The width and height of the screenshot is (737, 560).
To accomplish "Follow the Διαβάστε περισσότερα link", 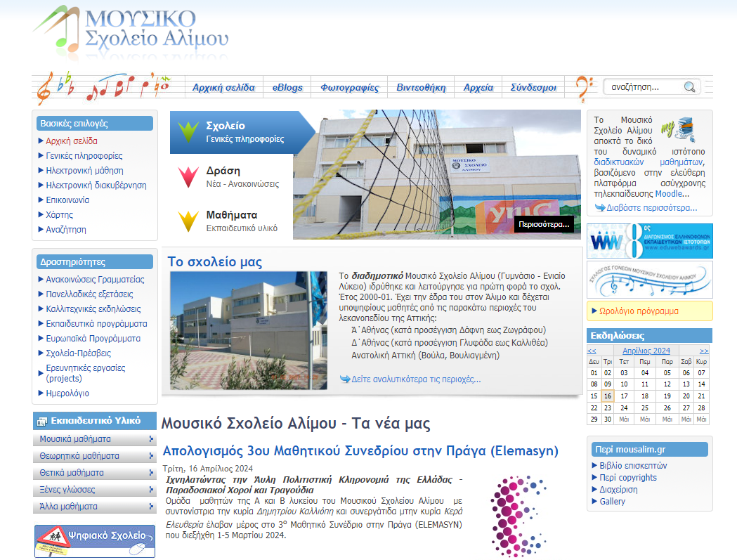I will point(651,207).
